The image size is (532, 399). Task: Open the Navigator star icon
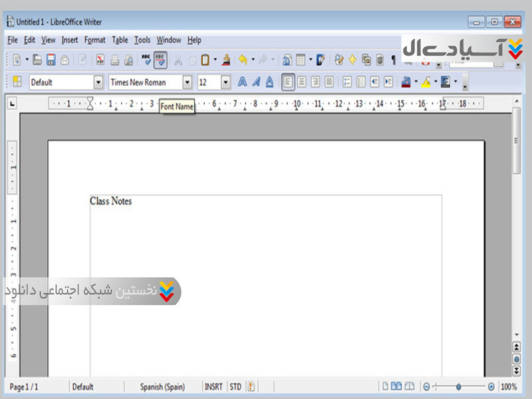tap(352, 61)
